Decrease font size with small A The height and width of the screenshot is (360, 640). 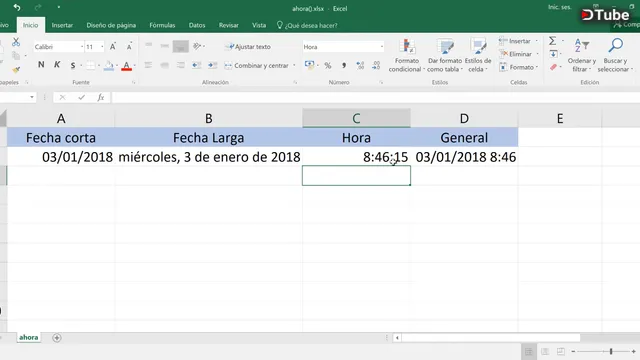[x=129, y=47]
